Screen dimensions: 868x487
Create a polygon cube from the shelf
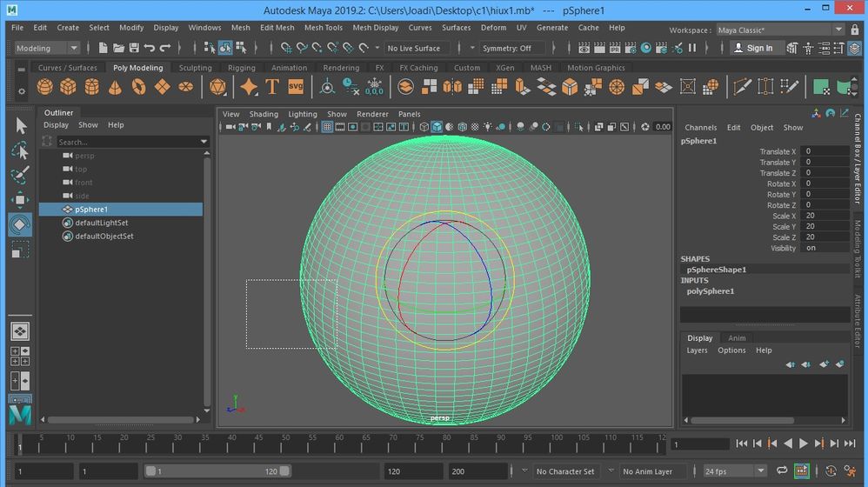pyautogui.click(x=68, y=87)
